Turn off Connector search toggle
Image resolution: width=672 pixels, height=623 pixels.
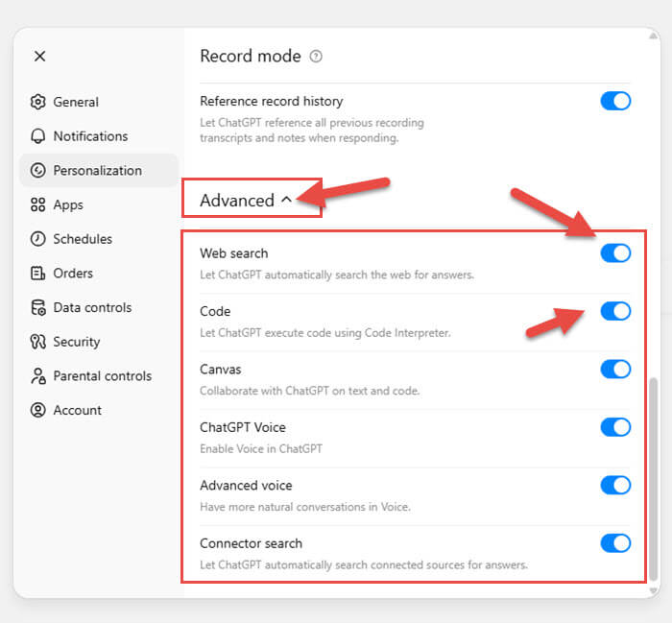click(615, 543)
